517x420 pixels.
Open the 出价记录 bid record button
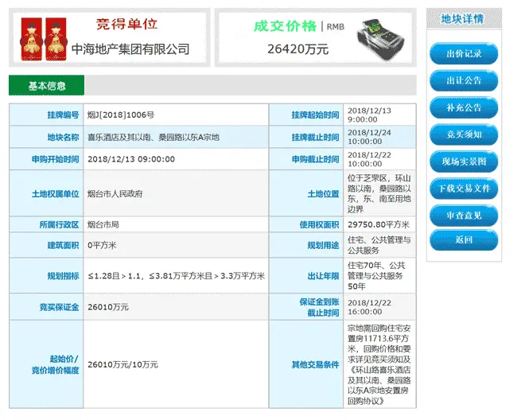pyautogui.click(x=464, y=53)
